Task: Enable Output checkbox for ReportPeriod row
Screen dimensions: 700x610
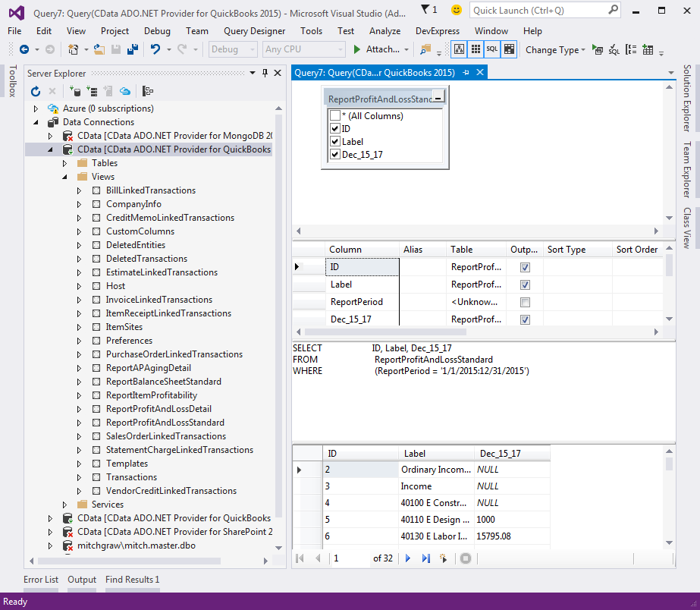Action: 525,302
